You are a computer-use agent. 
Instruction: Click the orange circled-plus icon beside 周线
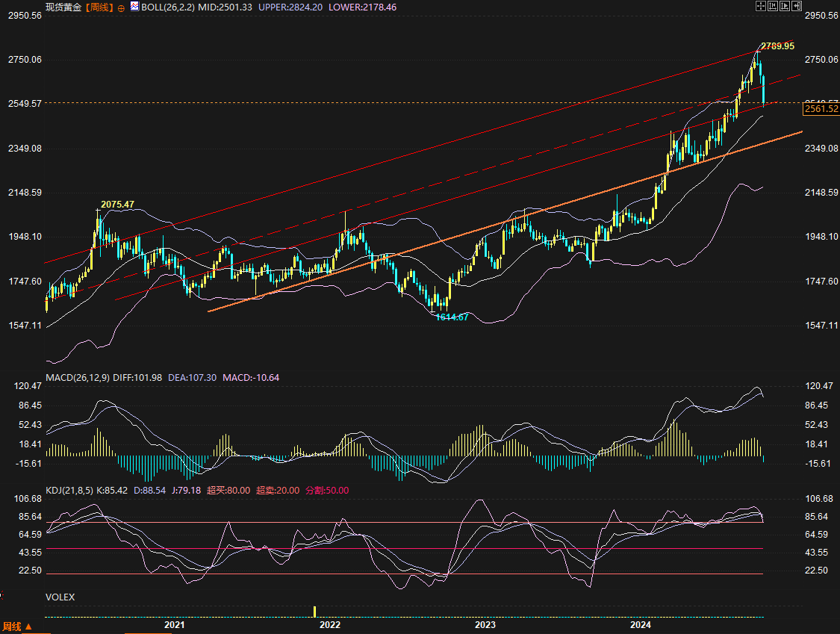click(122, 7)
